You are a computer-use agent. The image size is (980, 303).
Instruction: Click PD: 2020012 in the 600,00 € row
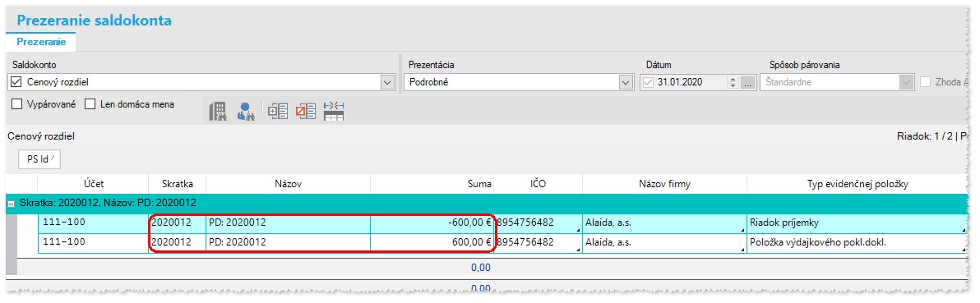pos(288,242)
